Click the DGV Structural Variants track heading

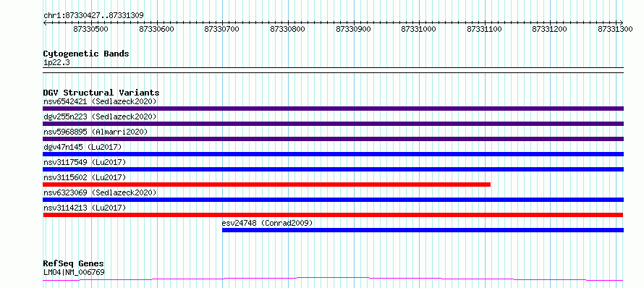(x=101, y=93)
